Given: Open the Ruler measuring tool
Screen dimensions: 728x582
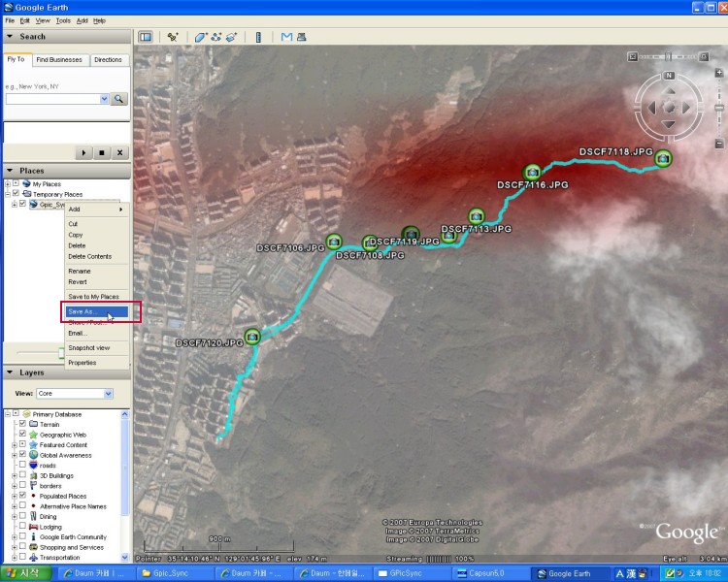Looking at the screenshot, I should coord(258,37).
